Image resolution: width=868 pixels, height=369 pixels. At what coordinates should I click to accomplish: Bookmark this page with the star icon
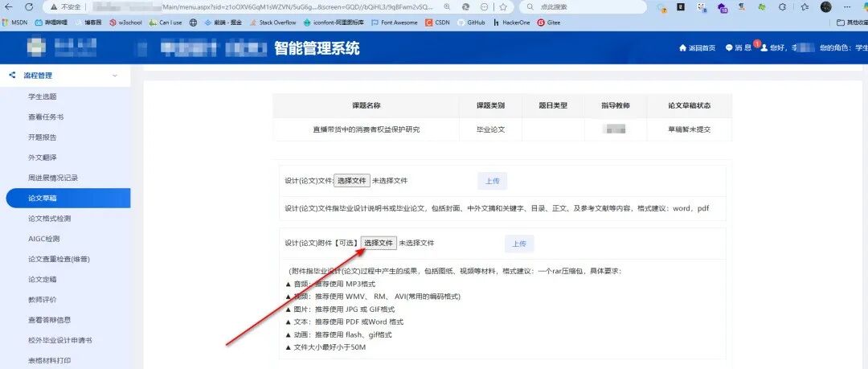pos(502,7)
